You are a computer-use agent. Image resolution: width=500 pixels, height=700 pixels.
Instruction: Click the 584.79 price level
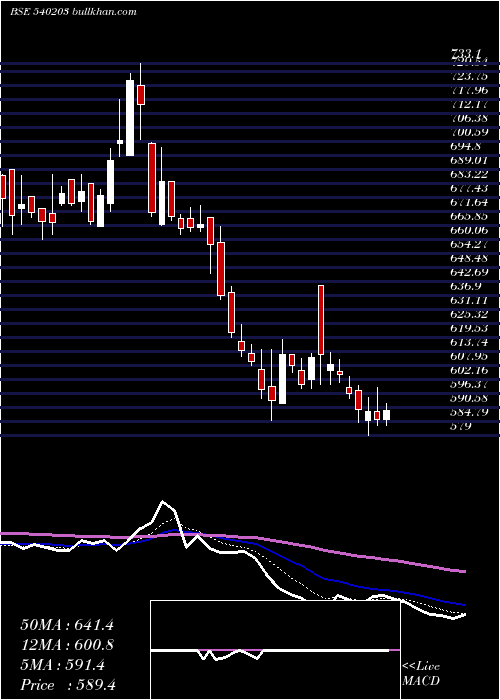click(x=469, y=412)
